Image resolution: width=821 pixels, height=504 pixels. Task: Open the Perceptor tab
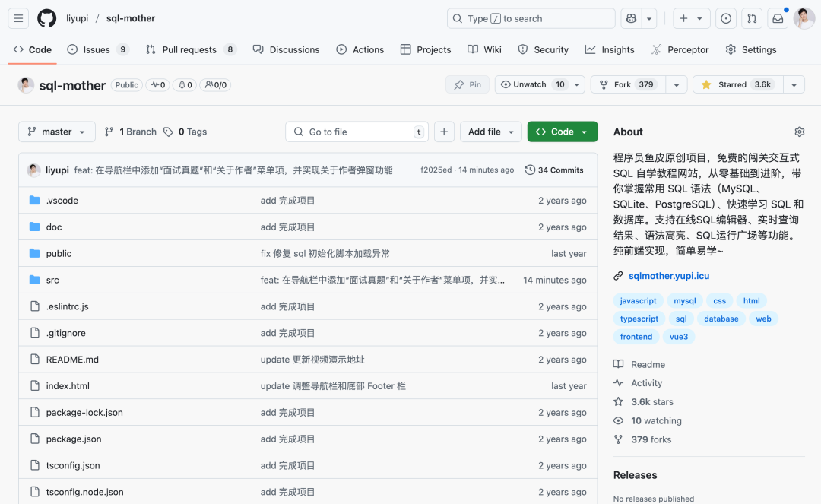coord(680,49)
